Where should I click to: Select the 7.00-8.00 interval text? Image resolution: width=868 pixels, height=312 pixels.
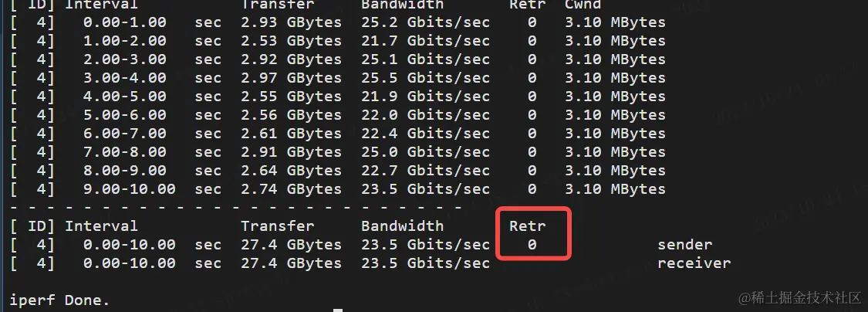pos(124,152)
